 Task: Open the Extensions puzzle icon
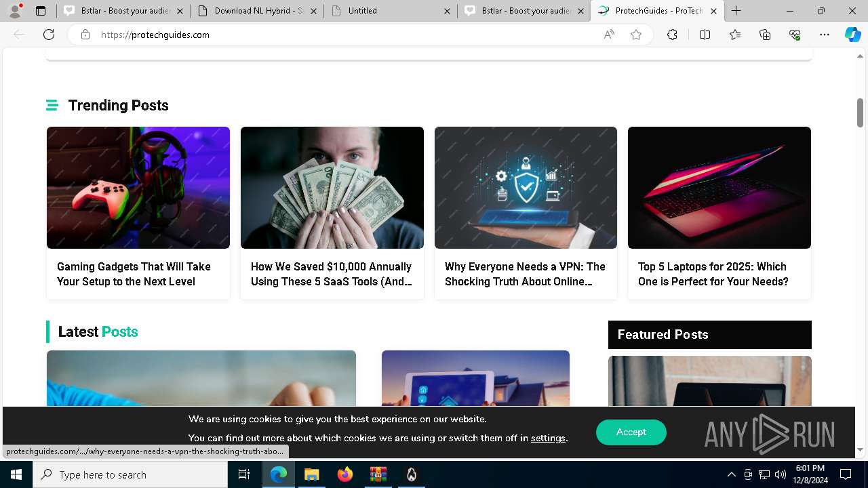(x=672, y=35)
